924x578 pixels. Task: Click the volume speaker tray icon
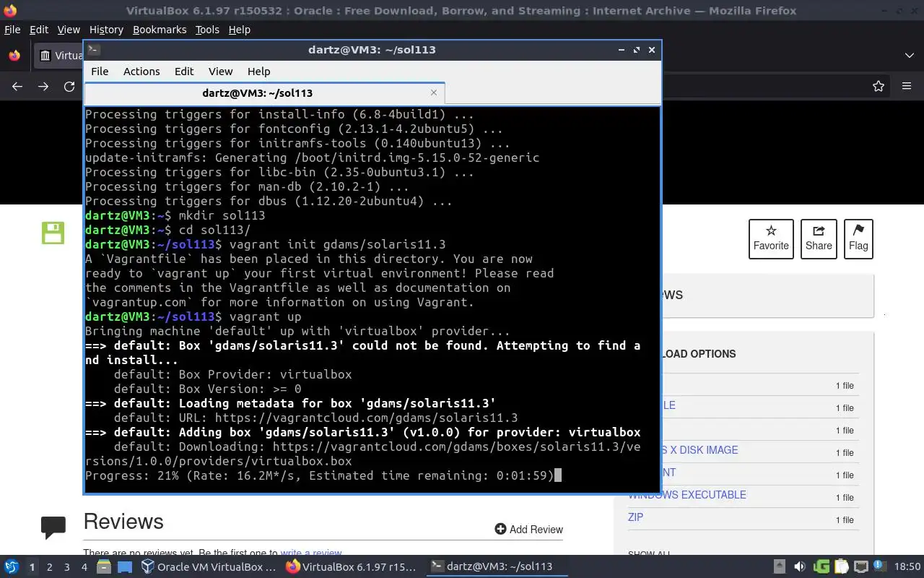[x=800, y=567]
